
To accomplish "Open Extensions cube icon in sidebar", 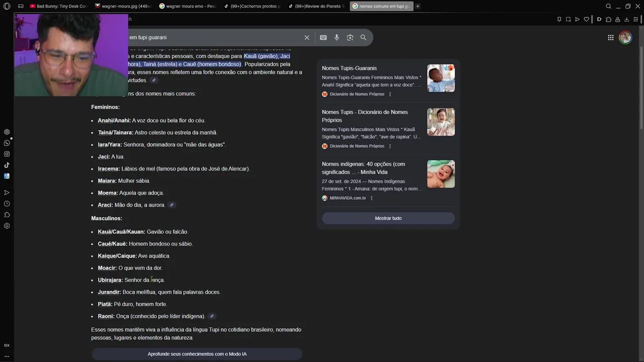I will [x=7, y=215].
